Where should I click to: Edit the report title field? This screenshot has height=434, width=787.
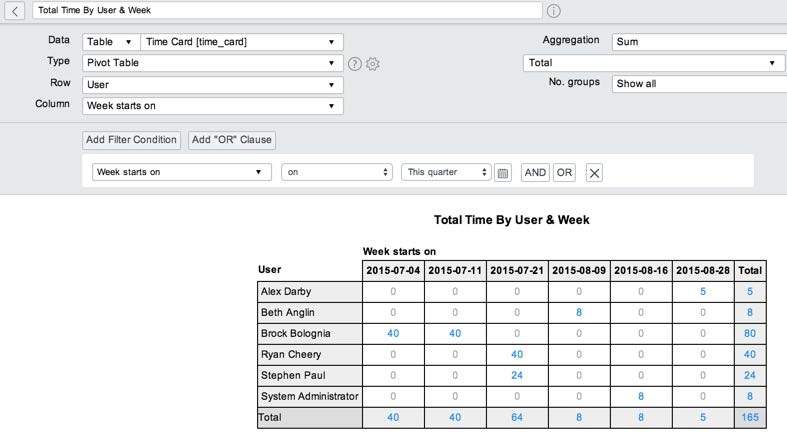coord(287,11)
